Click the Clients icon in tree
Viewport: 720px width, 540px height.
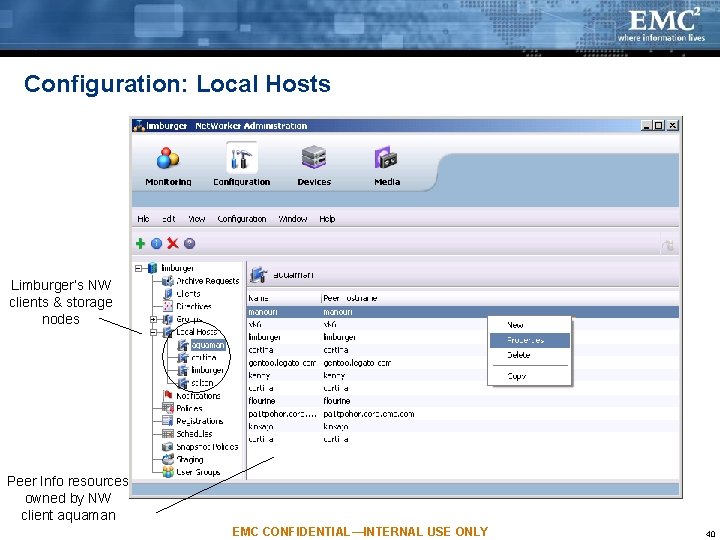[x=168, y=294]
